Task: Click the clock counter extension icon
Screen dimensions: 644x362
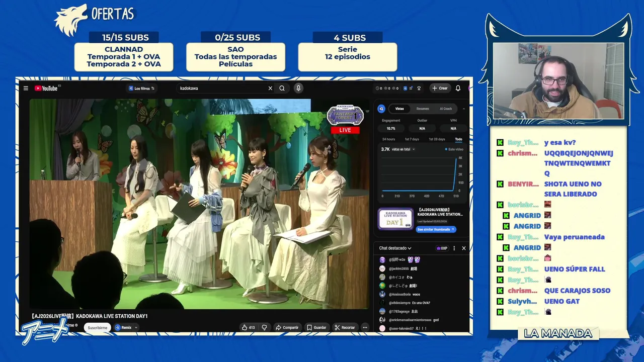Action: point(377,88)
